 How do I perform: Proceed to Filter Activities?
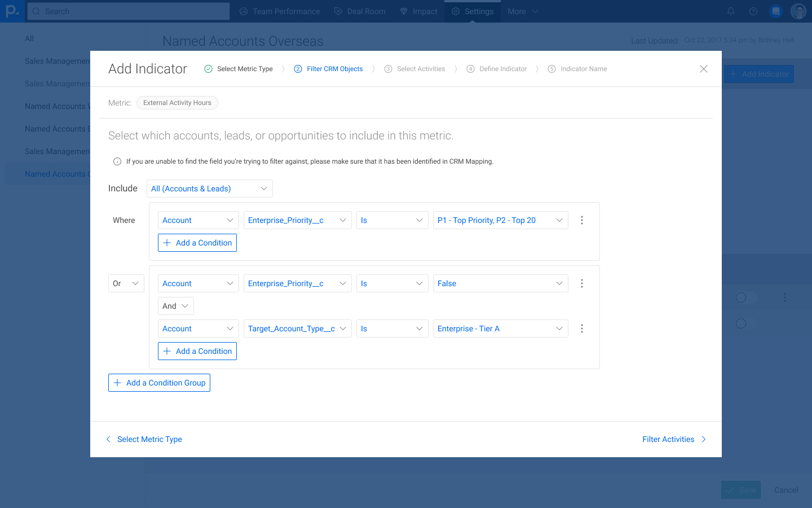click(674, 439)
